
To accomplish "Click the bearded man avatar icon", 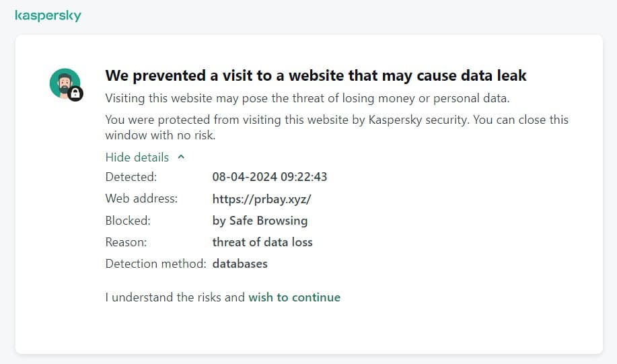I will coord(65,83).
